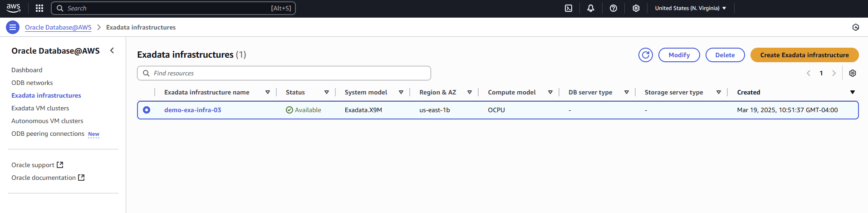Sort by Storage server type column arrow

click(x=719, y=92)
